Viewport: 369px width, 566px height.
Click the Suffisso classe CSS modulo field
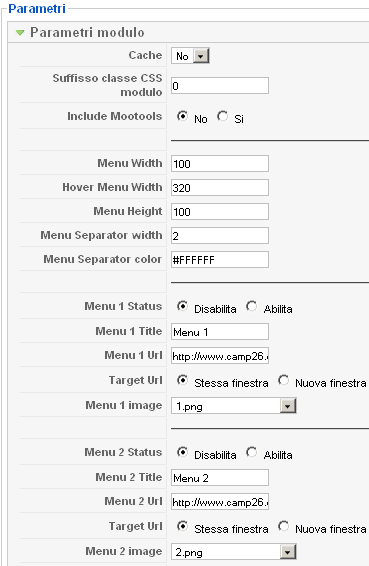point(220,86)
